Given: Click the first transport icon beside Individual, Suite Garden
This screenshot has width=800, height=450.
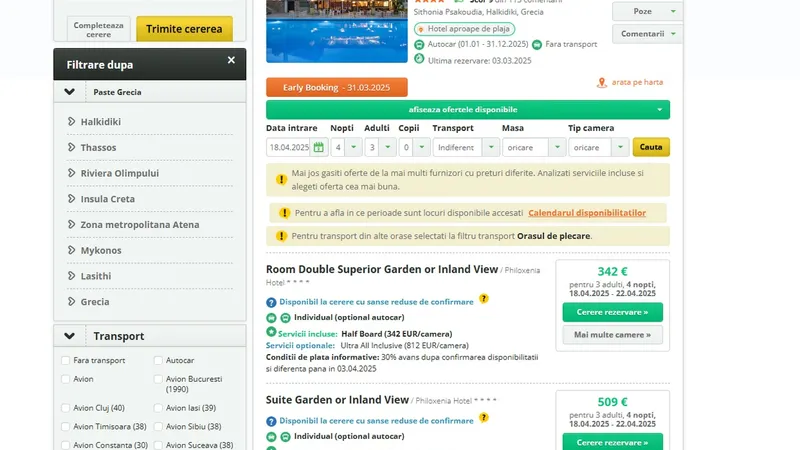Looking at the screenshot, I should [x=271, y=437].
